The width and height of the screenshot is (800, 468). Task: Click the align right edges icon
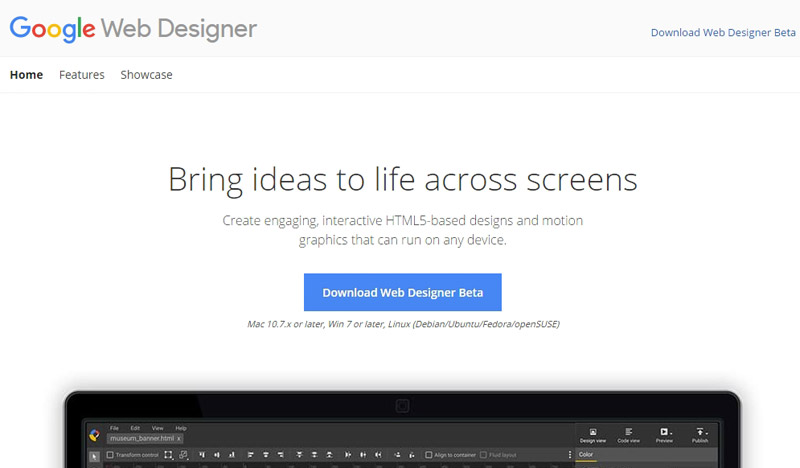[281, 455]
